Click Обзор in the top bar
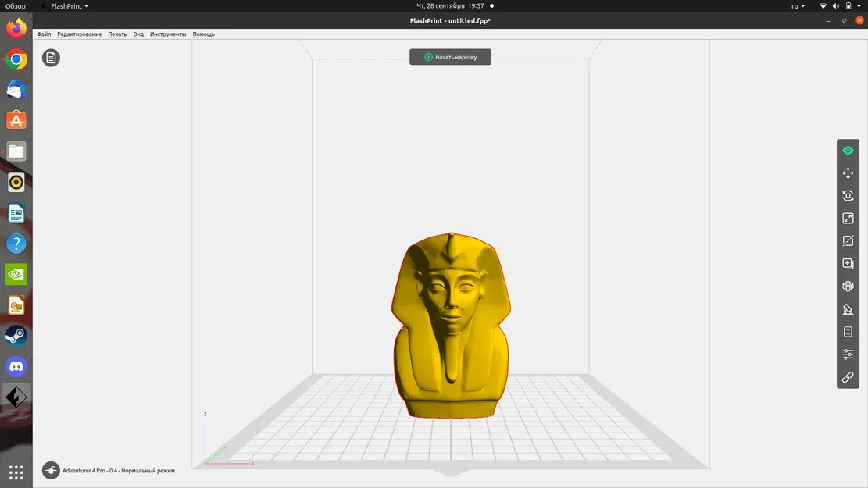Screen dimensions: 868x488 point(16,5)
